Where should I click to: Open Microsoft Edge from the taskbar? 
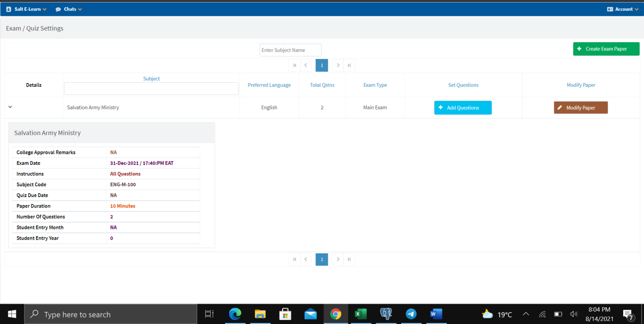tap(234, 314)
